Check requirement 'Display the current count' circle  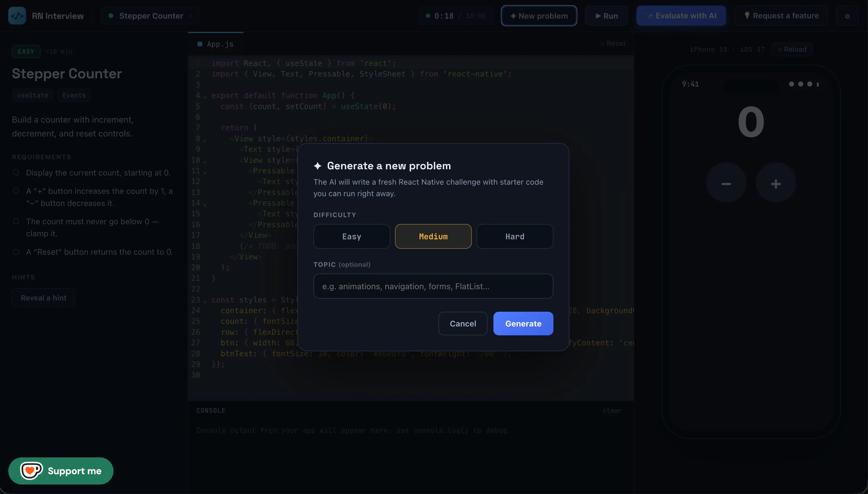16,173
